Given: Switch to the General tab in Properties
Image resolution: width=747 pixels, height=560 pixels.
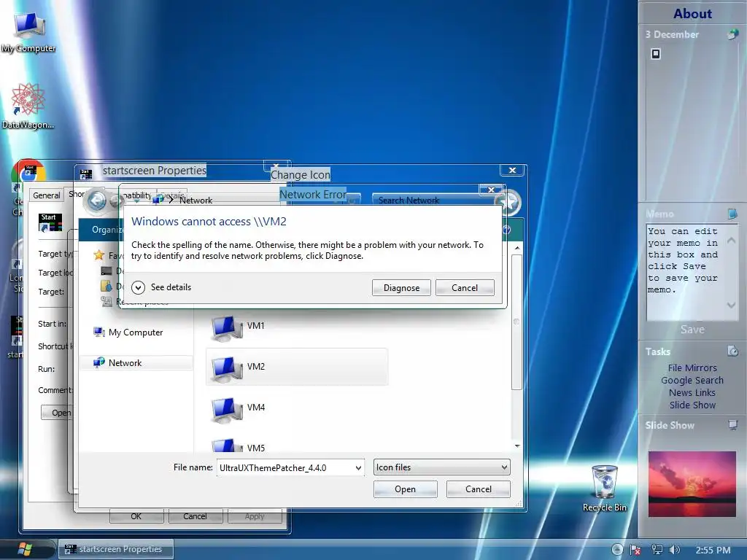Looking at the screenshot, I should click(46, 195).
